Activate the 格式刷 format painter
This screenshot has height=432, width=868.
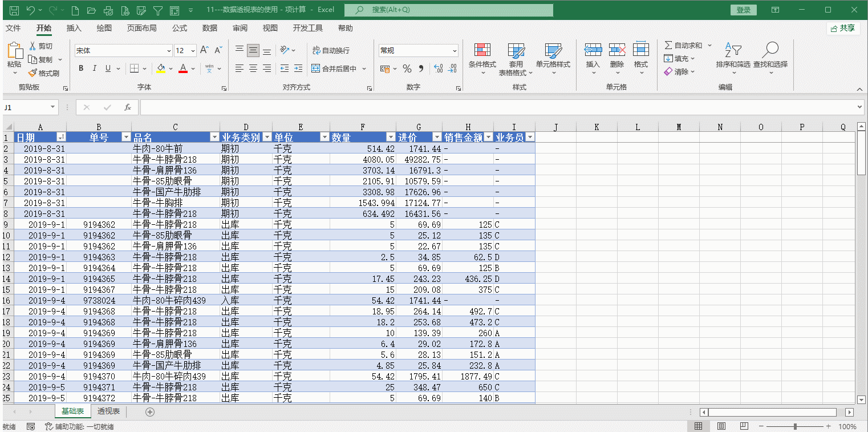[44, 73]
